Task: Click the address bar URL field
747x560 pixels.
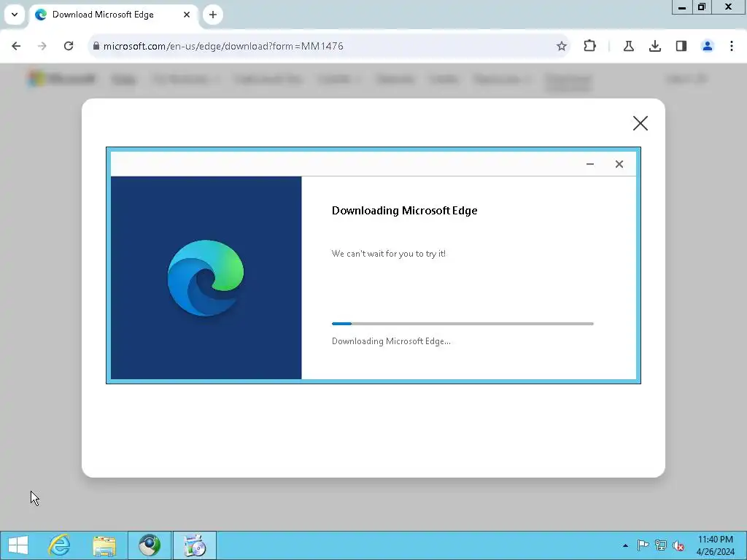Action: pyautogui.click(x=329, y=46)
